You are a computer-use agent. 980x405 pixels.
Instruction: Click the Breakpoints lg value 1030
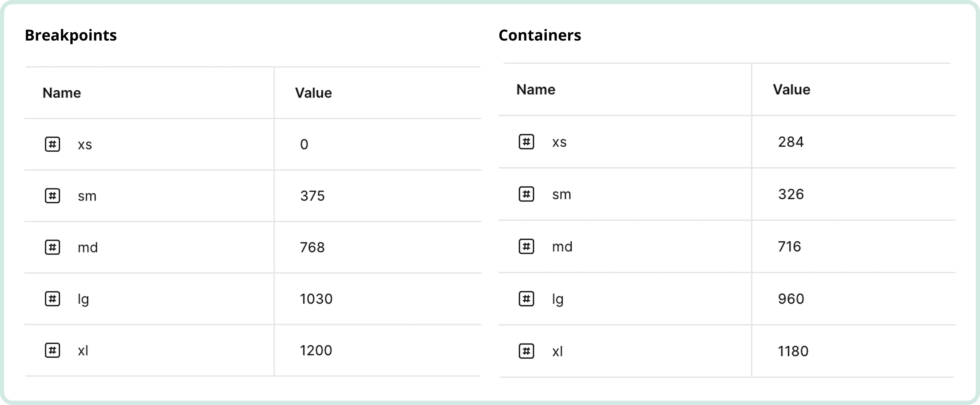click(x=316, y=299)
